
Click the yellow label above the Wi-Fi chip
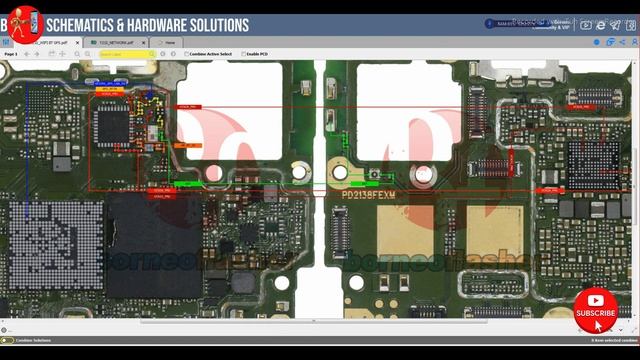109,89
